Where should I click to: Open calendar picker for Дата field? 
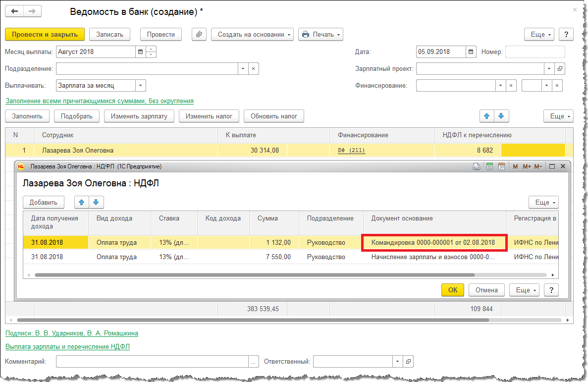point(471,52)
